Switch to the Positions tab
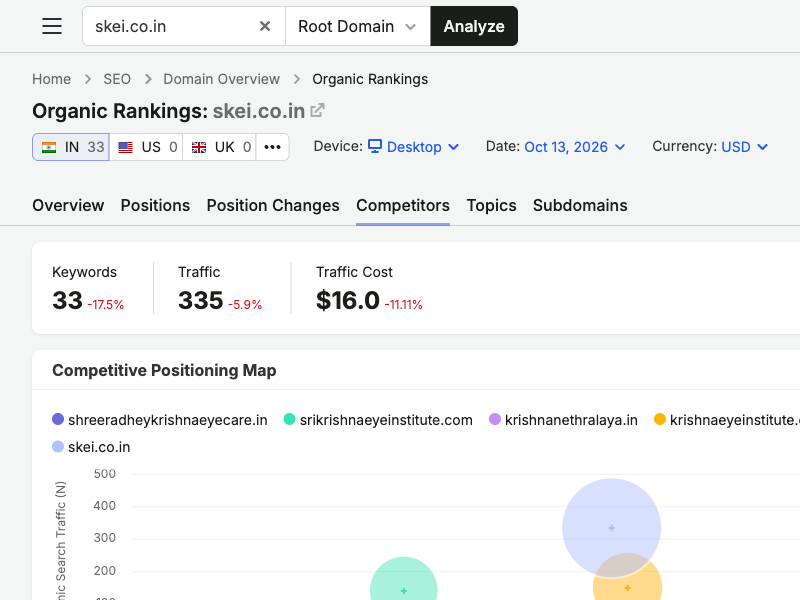Viewport: 800px width, 600px height. tap(155, 205)
